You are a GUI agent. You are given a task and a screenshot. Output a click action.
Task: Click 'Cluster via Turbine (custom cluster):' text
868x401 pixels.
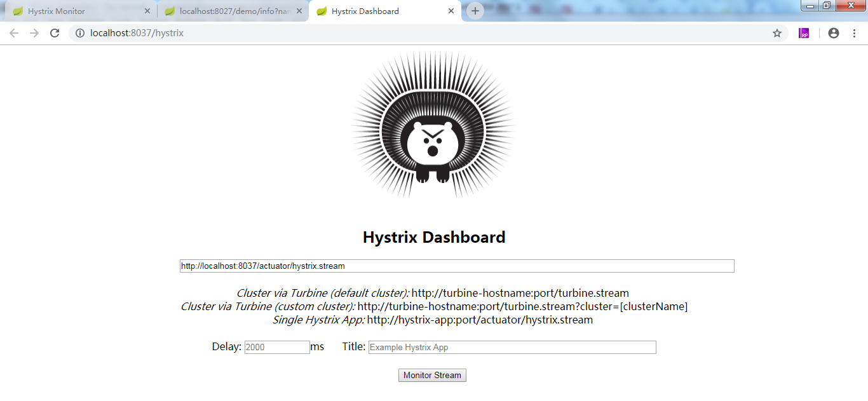268,307
